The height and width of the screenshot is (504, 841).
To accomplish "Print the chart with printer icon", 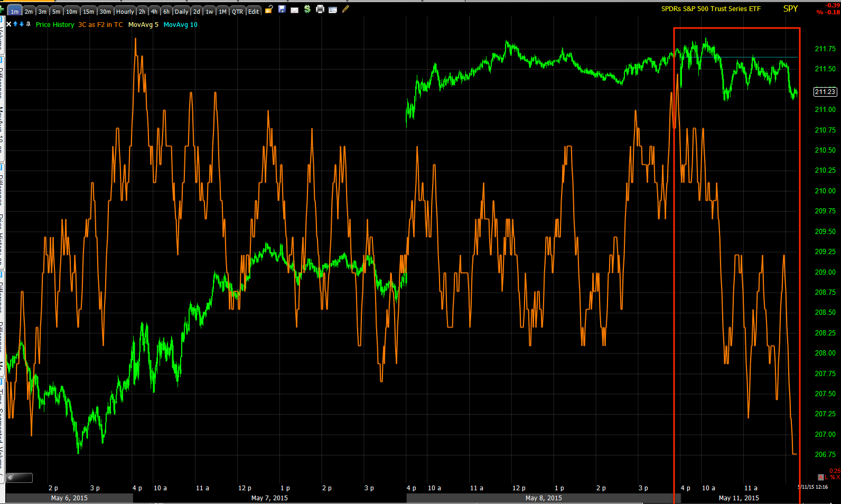I will coord(320,9).
